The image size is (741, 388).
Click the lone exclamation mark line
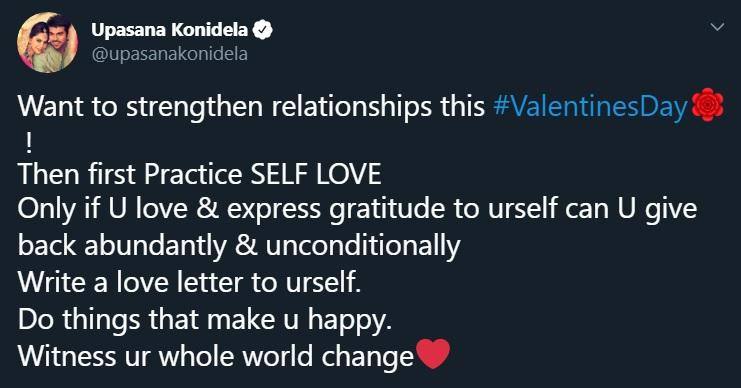tap(28, 143)
